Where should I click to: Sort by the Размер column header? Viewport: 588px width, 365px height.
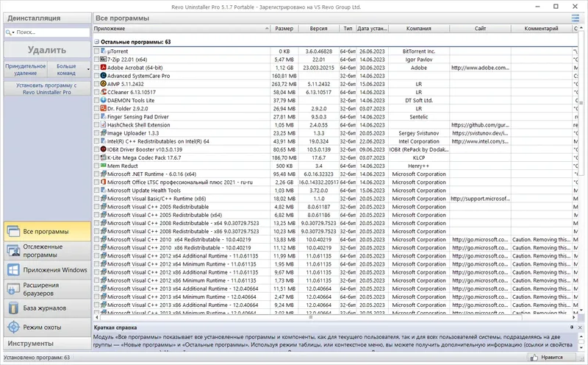click(x=284, y=28)
